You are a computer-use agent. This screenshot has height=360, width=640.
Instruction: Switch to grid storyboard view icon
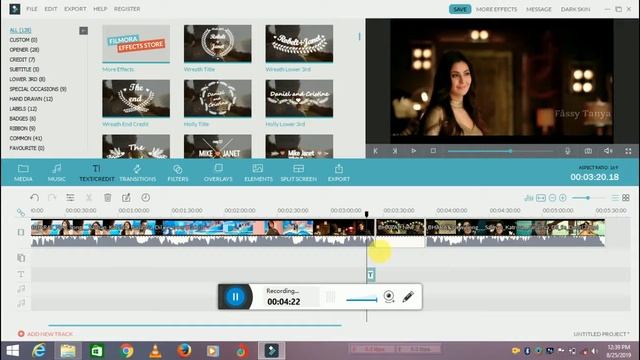click(x=626, y=198)
